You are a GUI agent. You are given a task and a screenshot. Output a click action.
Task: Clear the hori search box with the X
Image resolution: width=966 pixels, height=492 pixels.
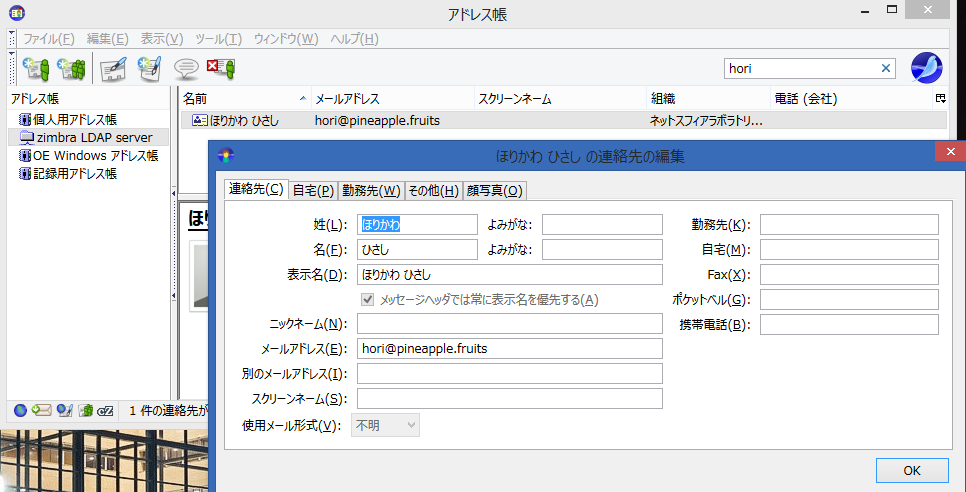pos(885,69)
